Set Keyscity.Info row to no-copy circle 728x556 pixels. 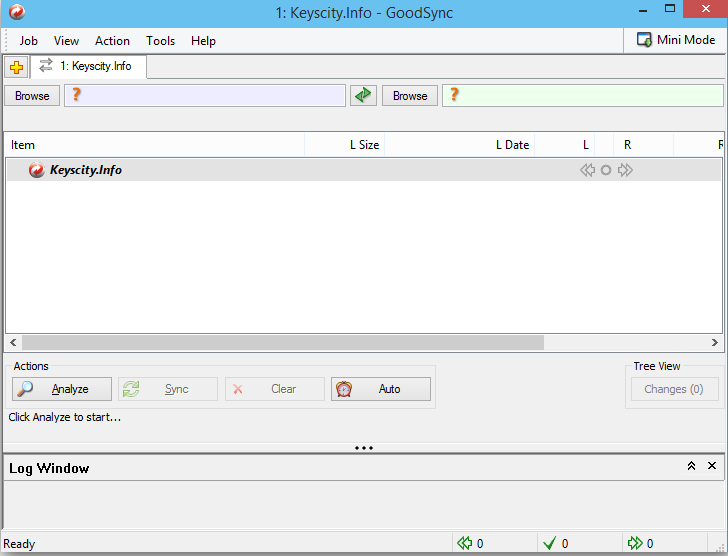click(x=605, y=170)
